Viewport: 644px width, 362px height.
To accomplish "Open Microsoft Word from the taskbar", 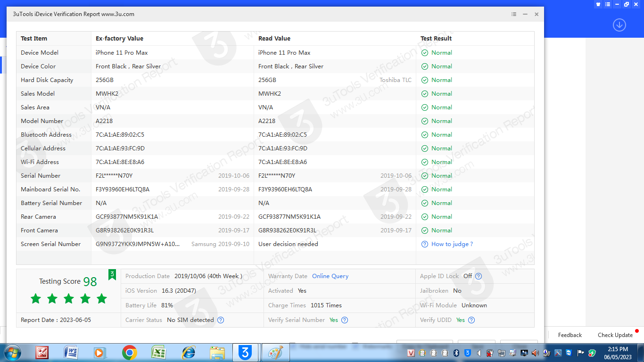I will [71, 353].
